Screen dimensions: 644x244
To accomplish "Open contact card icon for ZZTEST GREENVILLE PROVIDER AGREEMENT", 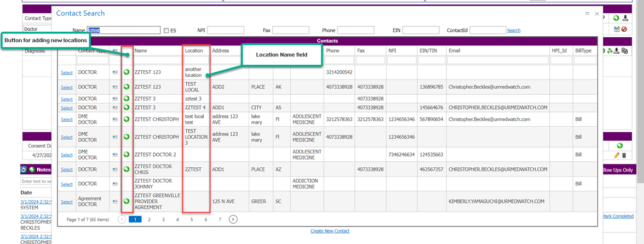I will coord(115,202).
